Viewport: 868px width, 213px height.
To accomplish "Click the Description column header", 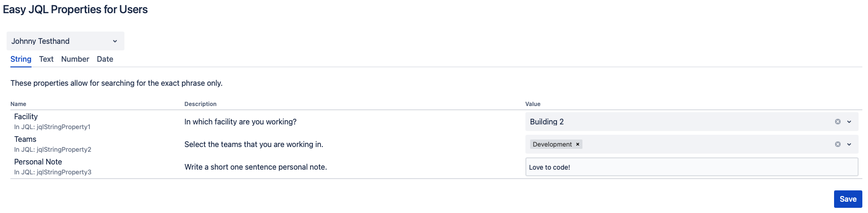I will coord(200,104).
